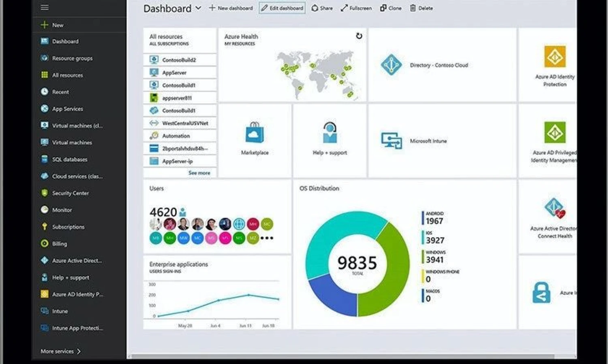This screenshot has height=364, width=608.
Task: Click New dashboard button
Action: 231,8
